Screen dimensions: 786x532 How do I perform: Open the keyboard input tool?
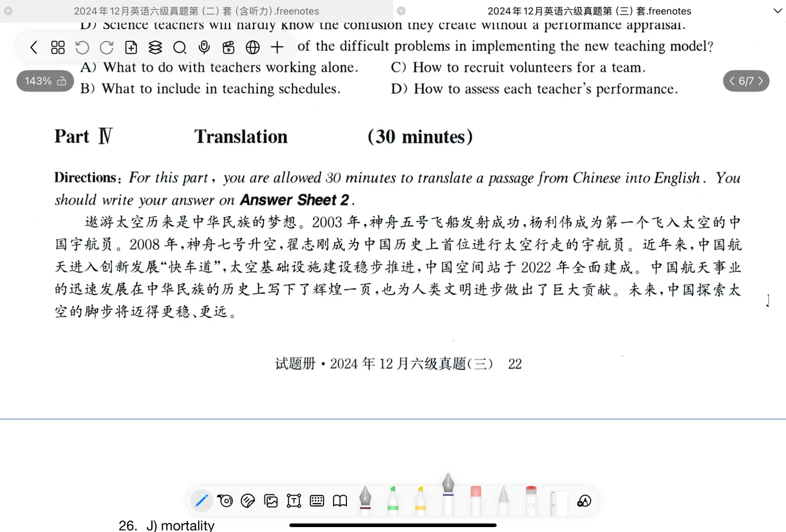(317, 501)
